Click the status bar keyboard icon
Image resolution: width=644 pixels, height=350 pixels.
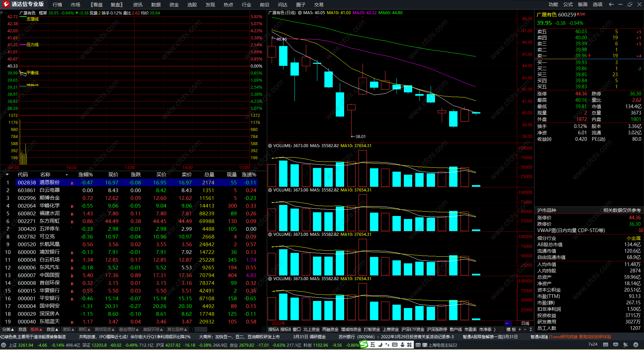605,345
